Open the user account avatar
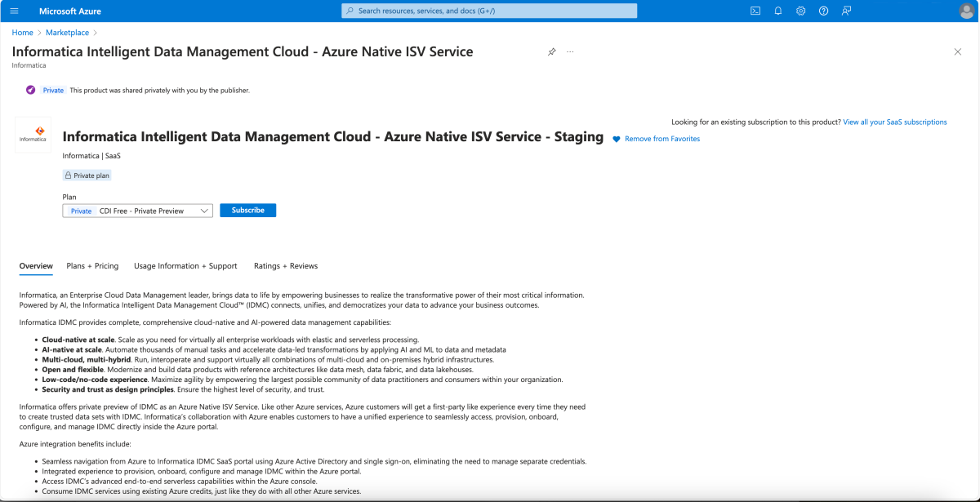 point(965,11)
